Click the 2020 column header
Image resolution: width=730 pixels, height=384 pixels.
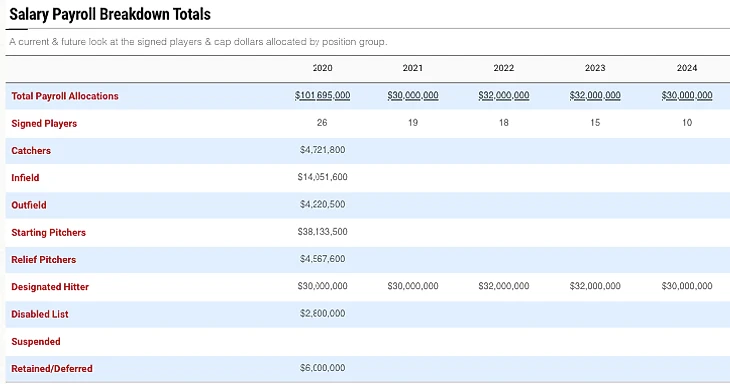(x=322, y=68)
